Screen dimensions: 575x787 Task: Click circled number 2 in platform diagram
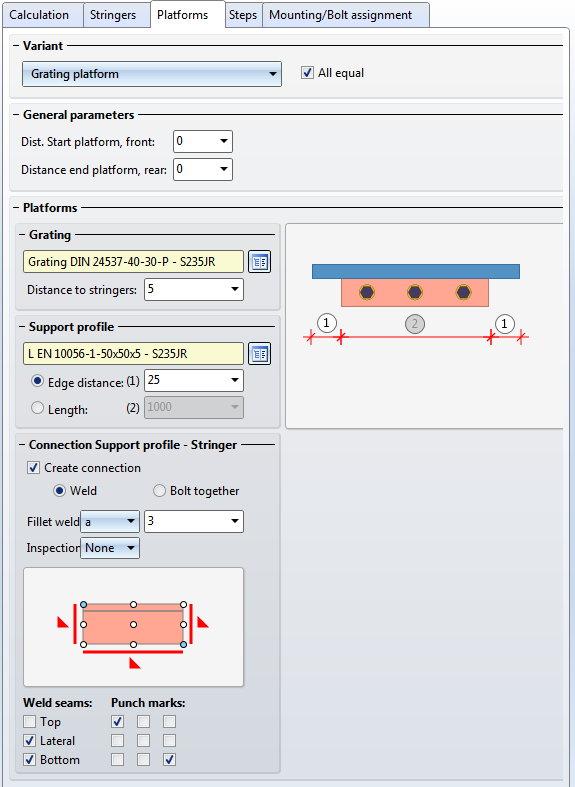(x=415, y=324)
